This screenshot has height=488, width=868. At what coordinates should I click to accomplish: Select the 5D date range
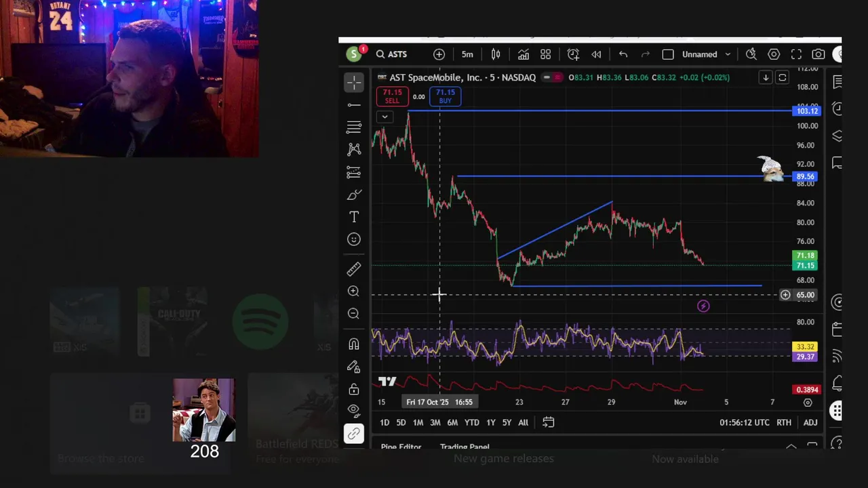pyautogui.click(x=401, y=422)
